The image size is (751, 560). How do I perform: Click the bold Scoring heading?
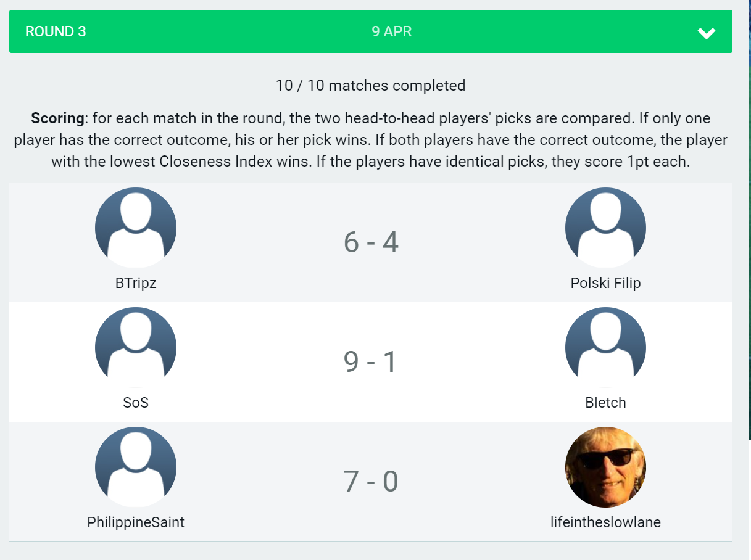[x=57, y=118]
